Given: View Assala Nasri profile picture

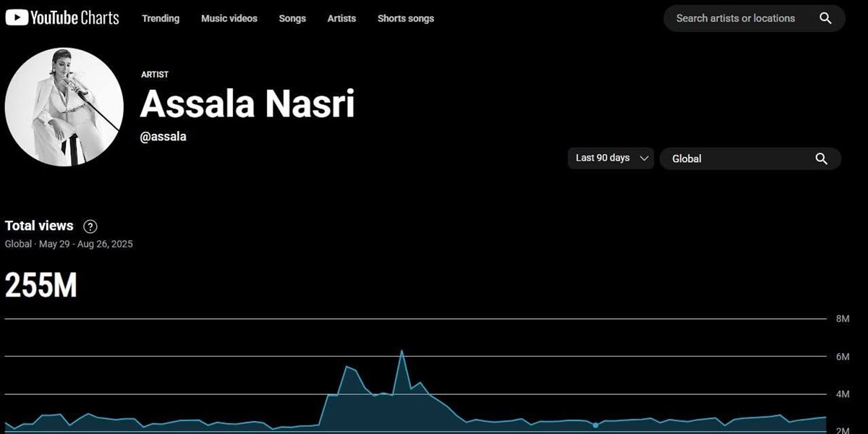Looking at the screenshot, I should point(64,107).
